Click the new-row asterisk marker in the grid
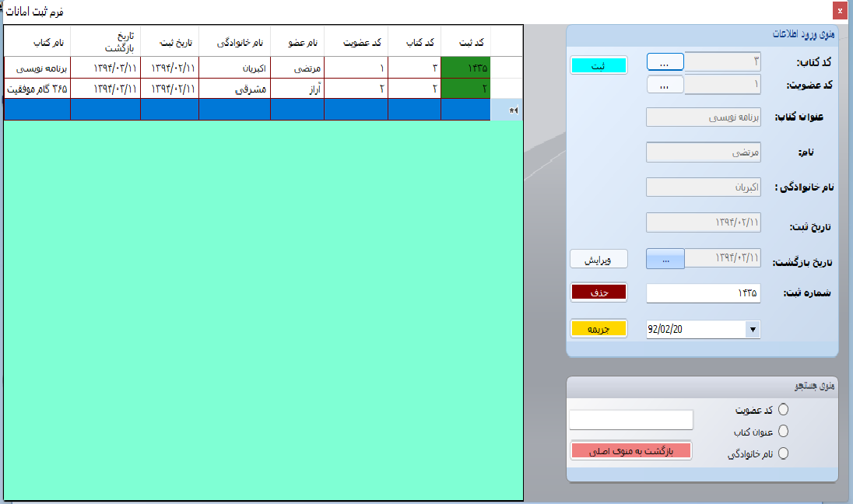The image size is (853, 504). click(513, 110)
